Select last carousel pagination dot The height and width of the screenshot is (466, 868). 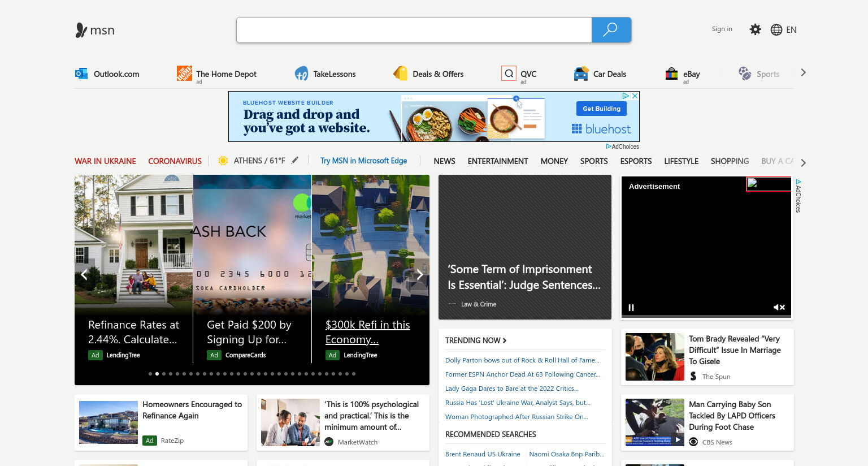click(354, 374)
